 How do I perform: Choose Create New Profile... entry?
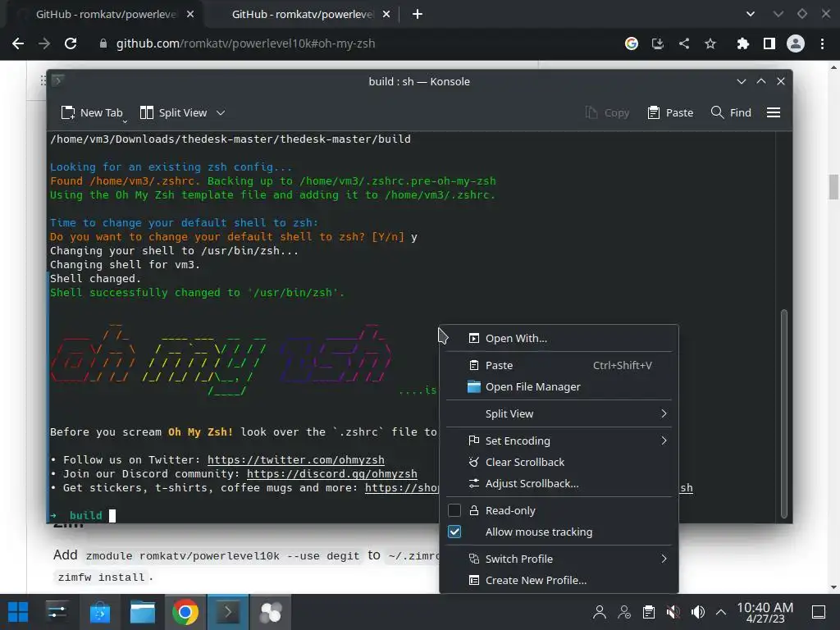coord(558,580)
